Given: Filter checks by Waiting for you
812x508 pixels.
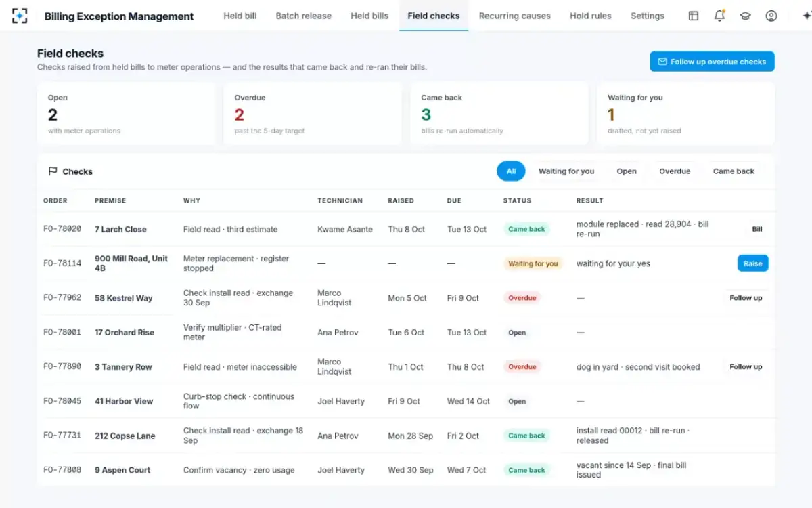Looking at the screenshot, I should (566, 171).
